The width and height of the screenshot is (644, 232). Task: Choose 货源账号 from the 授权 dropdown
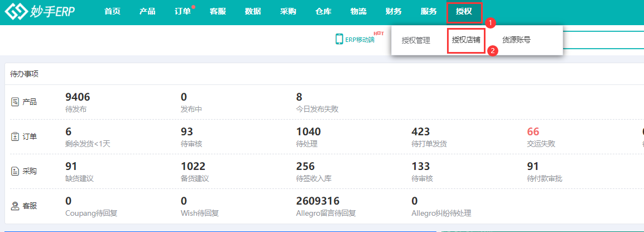[516, 40]
